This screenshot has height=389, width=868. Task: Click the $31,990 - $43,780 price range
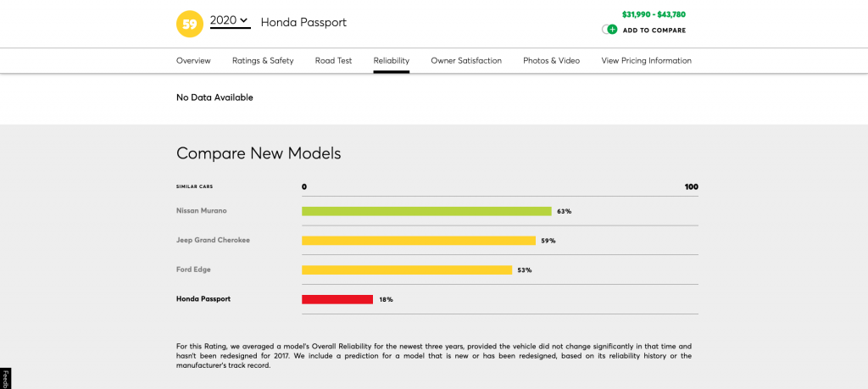point(654,14)
